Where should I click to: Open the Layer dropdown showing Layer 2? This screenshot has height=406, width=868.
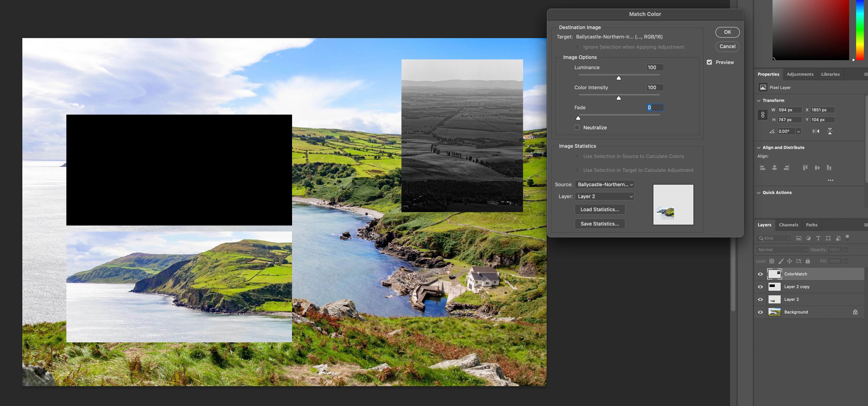pos(604,196)
